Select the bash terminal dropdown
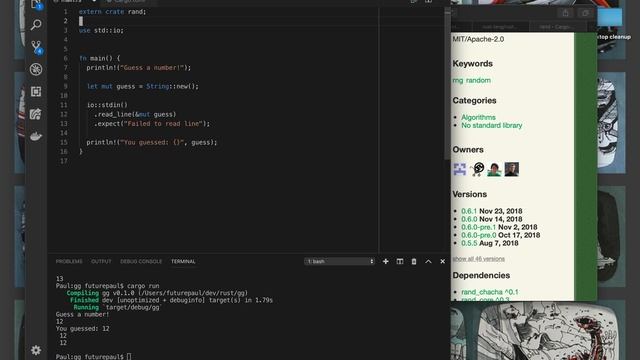 coord(339,261)
